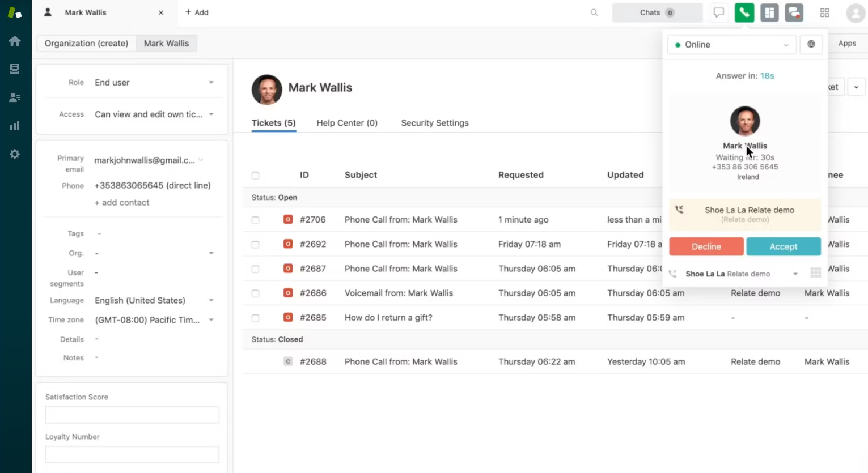The width and height of the screenshot is (868, 473).
Task: Open the Admin gear icon in sidebar
Action: coord(15,154)
